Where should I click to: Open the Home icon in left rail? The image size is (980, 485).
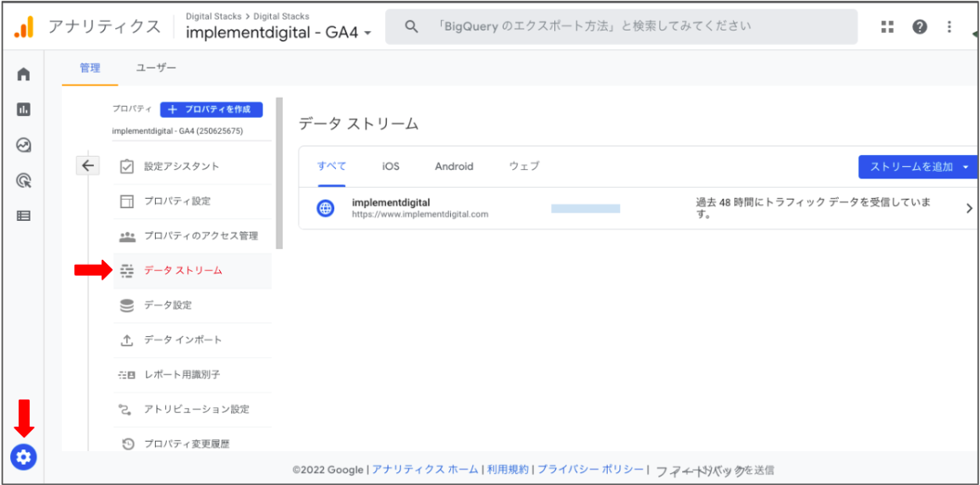[x=23, y=74]
